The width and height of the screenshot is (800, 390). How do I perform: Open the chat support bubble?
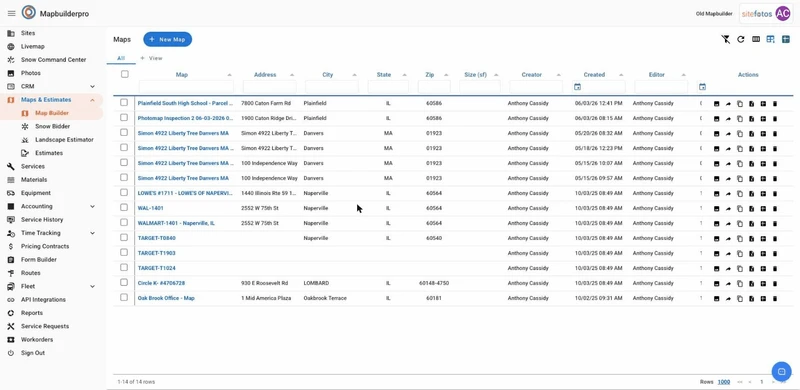781,371
